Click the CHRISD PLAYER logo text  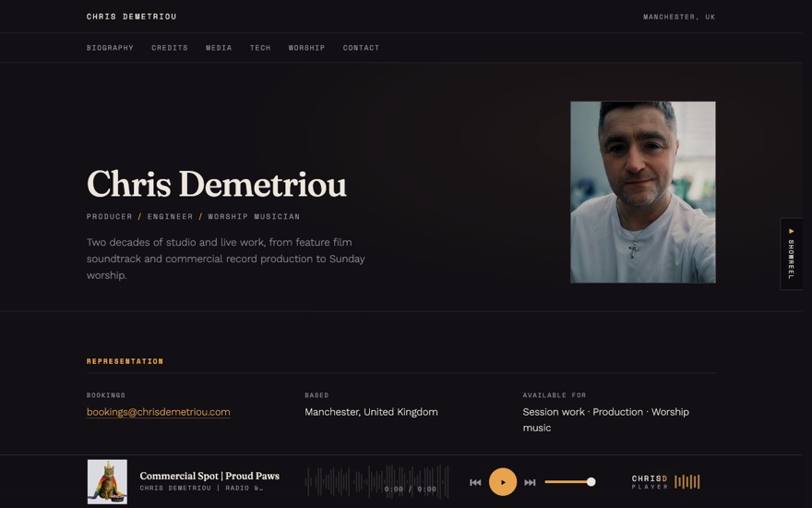tap(650, 482)
